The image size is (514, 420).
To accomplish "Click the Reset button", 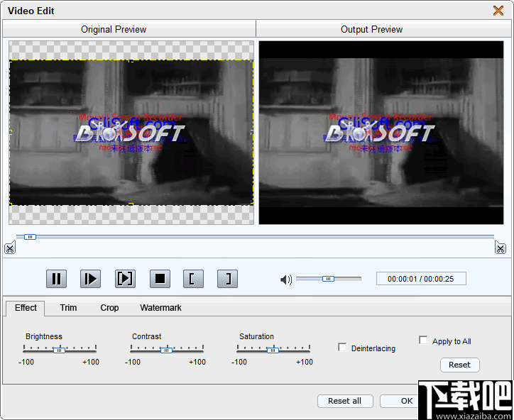I will click(x=459, y=365).
